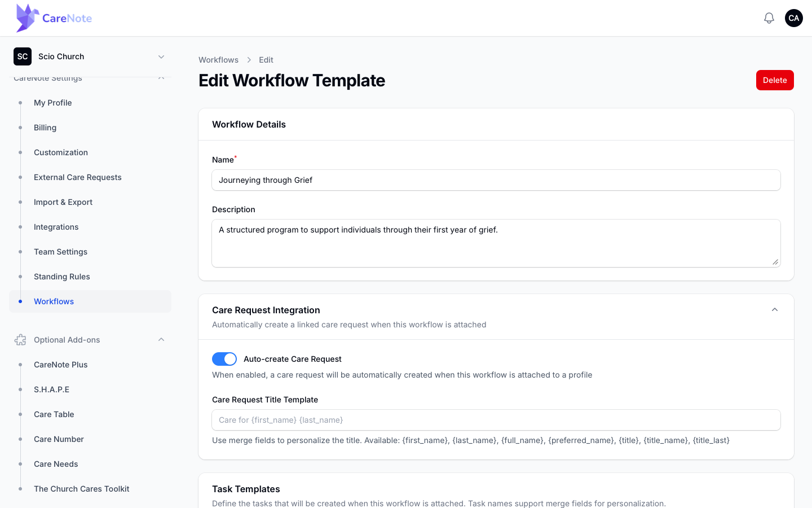The image size is (812, 508).
Task: Collapse the Care Request Integration panel
Action: point(775,310)
